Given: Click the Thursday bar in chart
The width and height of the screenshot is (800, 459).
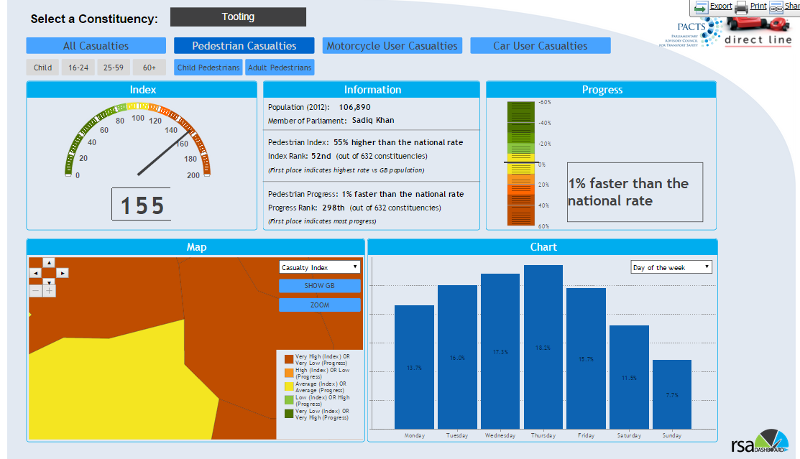Looking at the screenshot, I should pos(543,347).
